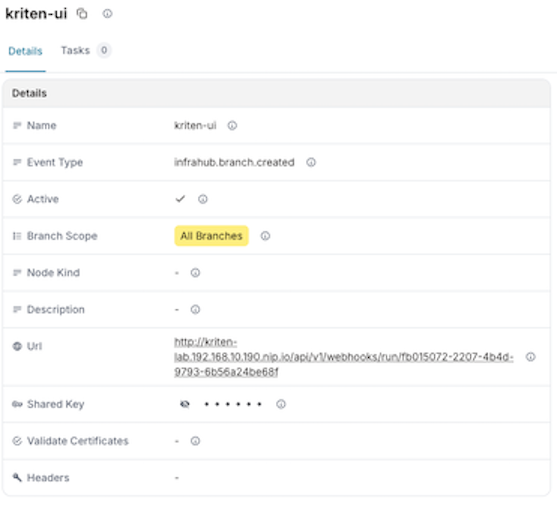The image size is (557, 525).
Task: Show info for the Name value kriten-ui
Action: tap(232, 125)
